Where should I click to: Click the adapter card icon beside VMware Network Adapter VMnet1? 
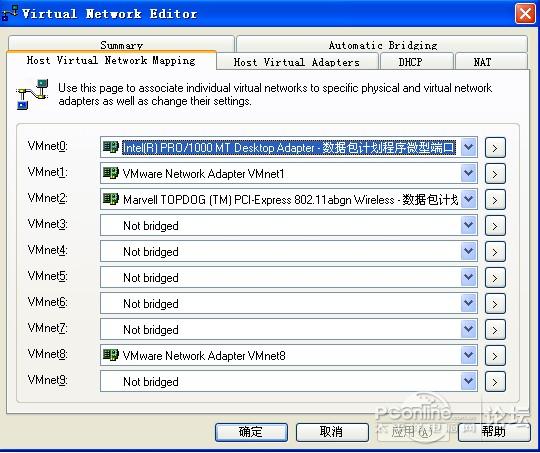click(111, 173)
